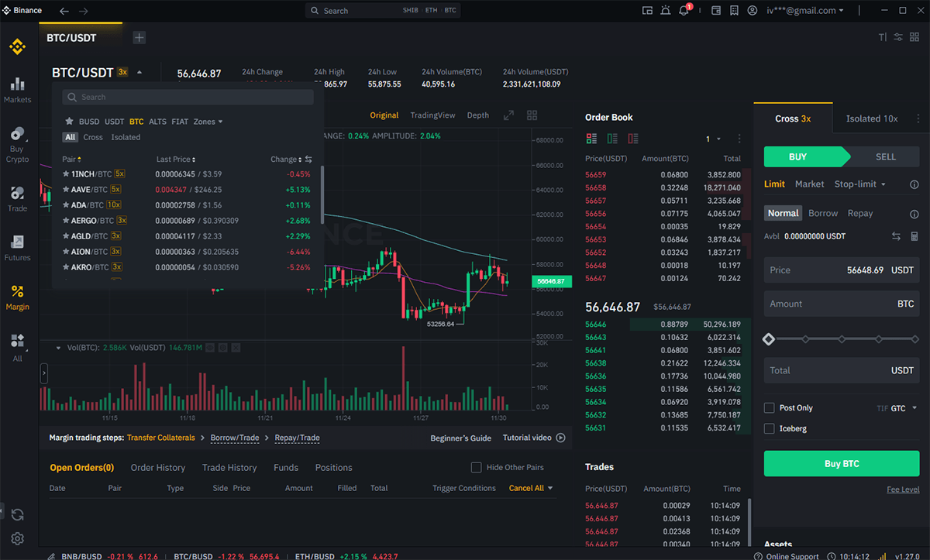
Task: Toggle favorite star for AAVE/BTC
Action: (66, 190)
